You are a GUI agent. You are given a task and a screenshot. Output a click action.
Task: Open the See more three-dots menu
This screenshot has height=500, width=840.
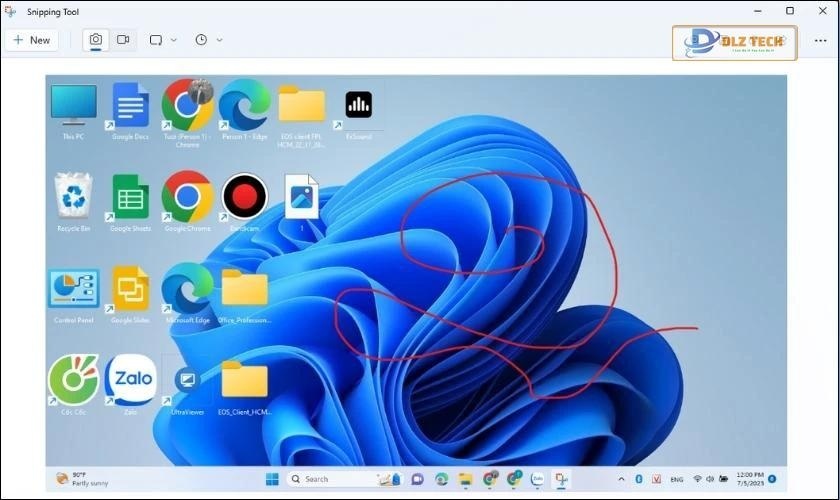820,40
